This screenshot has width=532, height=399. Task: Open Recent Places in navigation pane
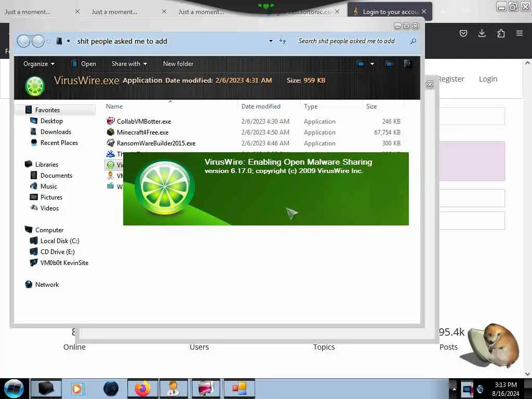(59, 143)
